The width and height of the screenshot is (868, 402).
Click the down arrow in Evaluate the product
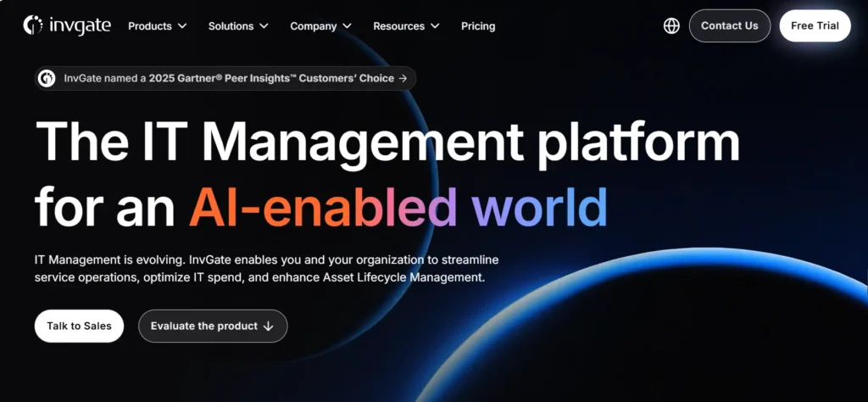(x=269, y=327)
